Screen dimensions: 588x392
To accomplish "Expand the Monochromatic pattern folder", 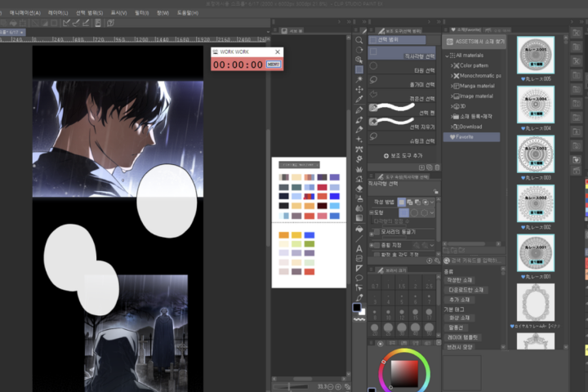I will click(x=452, y=76).
